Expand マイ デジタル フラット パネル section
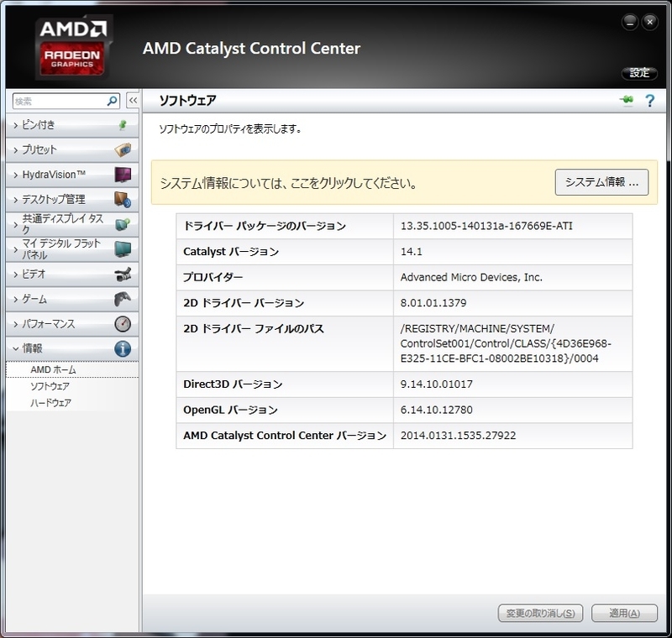Image resolution: width=672 pixels, height=638 pixels. (x=72, y=249)
